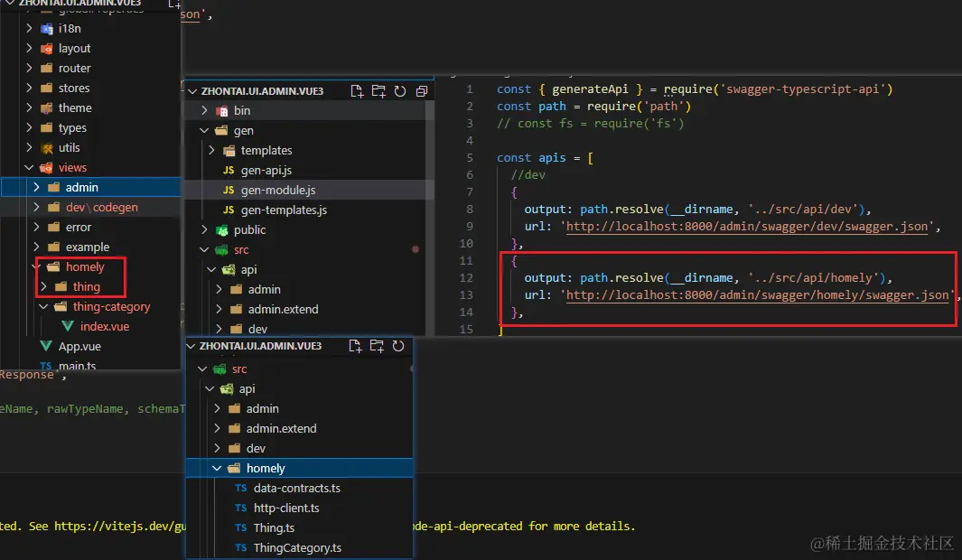Viewport: 962px width, 560px height.
Task: Collapse the homely folder chevron in the bottom explorer
Action: [217, 468]
